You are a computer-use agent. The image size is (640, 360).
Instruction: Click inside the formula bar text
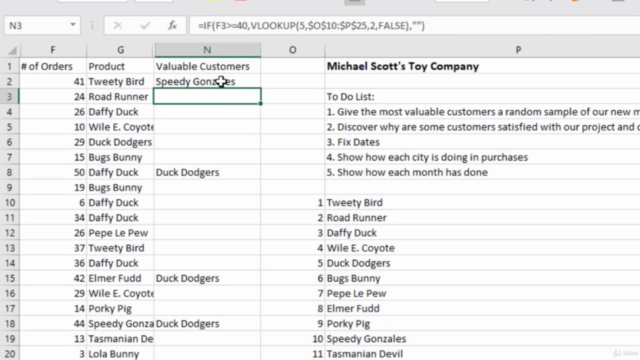click(311, 26)
